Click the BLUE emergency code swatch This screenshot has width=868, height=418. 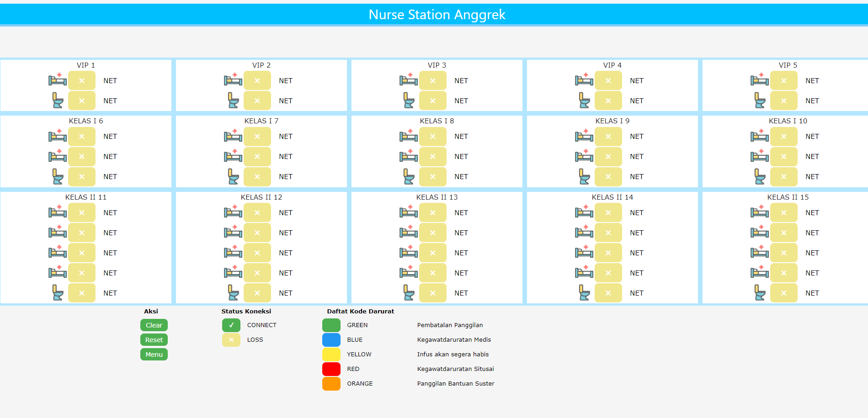point(331,340)
